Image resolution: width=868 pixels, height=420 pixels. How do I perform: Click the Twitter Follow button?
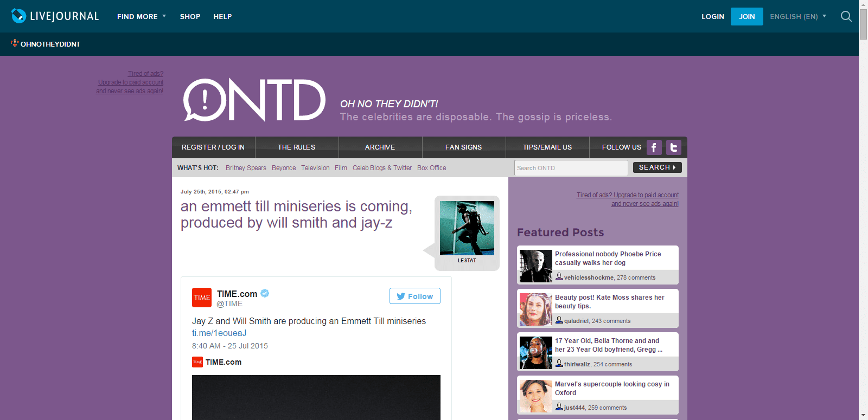click(x=415, y=296)
